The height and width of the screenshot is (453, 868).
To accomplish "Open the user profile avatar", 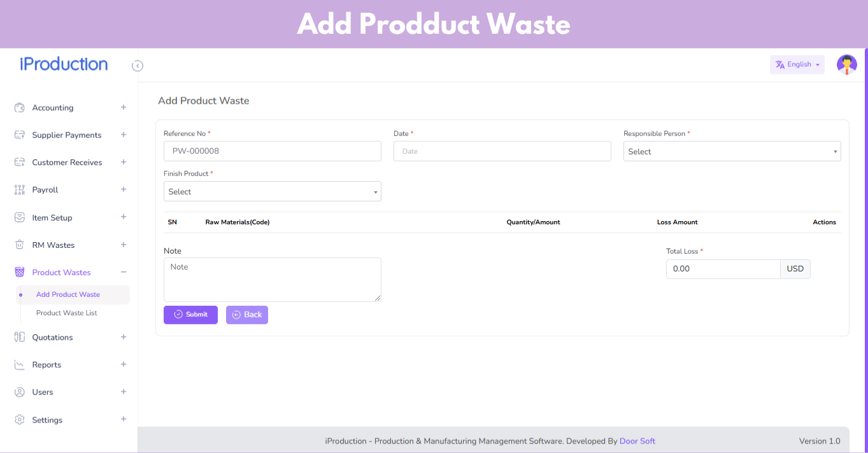I will (846, 64).
